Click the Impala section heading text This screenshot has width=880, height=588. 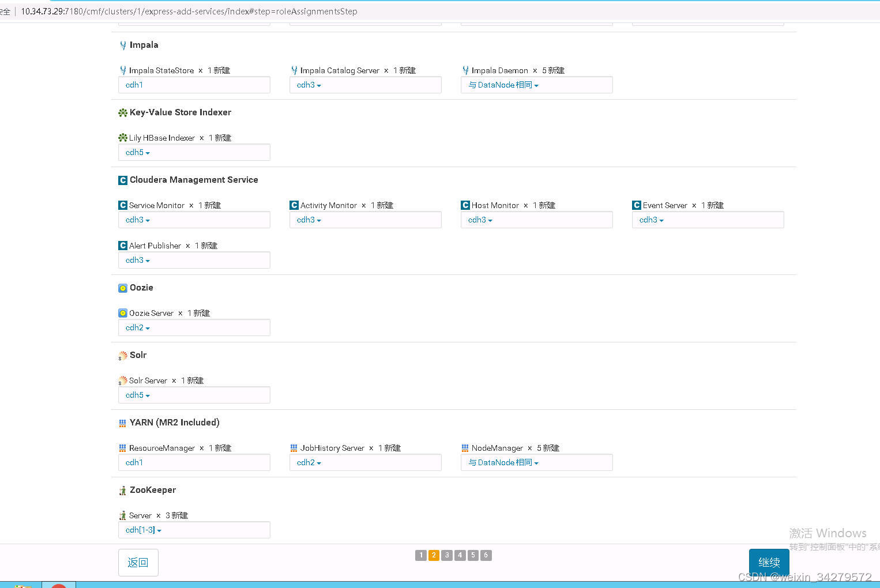tap(144, 45)
